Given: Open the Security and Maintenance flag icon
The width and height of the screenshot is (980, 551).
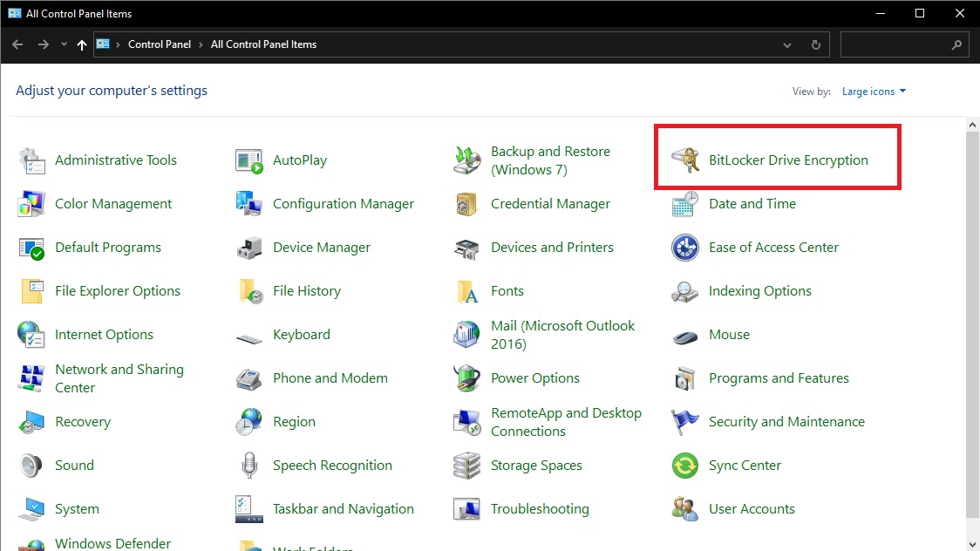Looking at the screenshot, I should click(685, 422).
